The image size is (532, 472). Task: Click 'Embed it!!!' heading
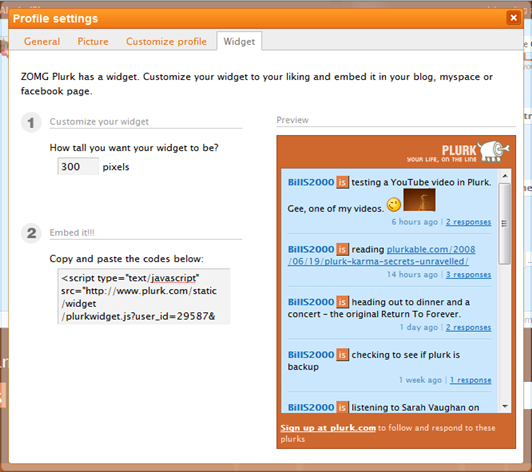coord(72,232)
